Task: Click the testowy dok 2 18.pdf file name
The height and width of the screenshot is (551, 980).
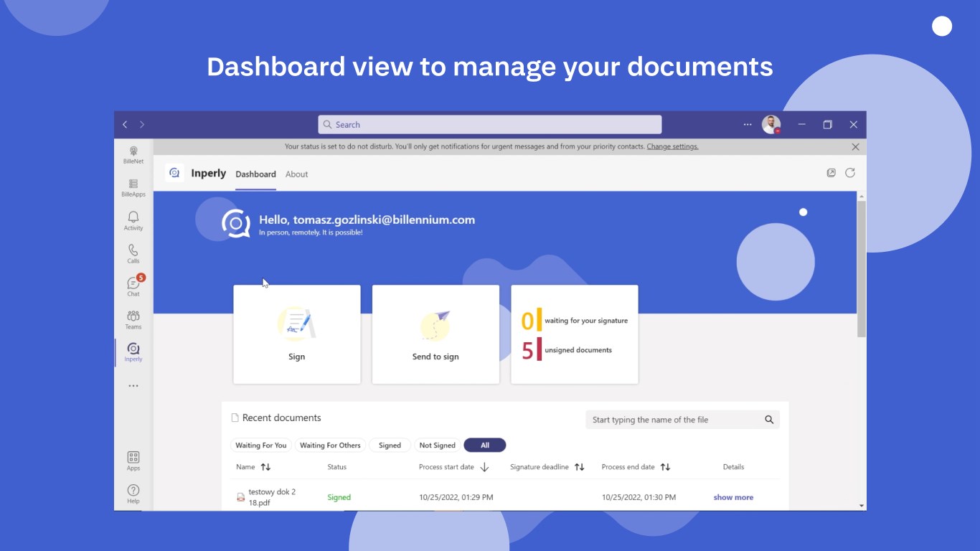Action: click(272, 497)
